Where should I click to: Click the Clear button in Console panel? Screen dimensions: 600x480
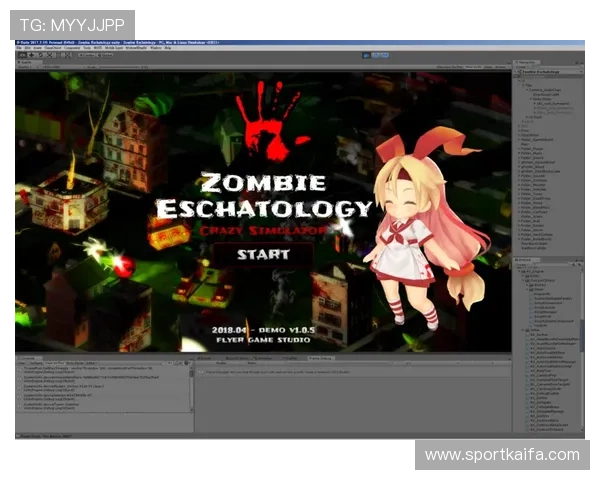coord(22,363)
